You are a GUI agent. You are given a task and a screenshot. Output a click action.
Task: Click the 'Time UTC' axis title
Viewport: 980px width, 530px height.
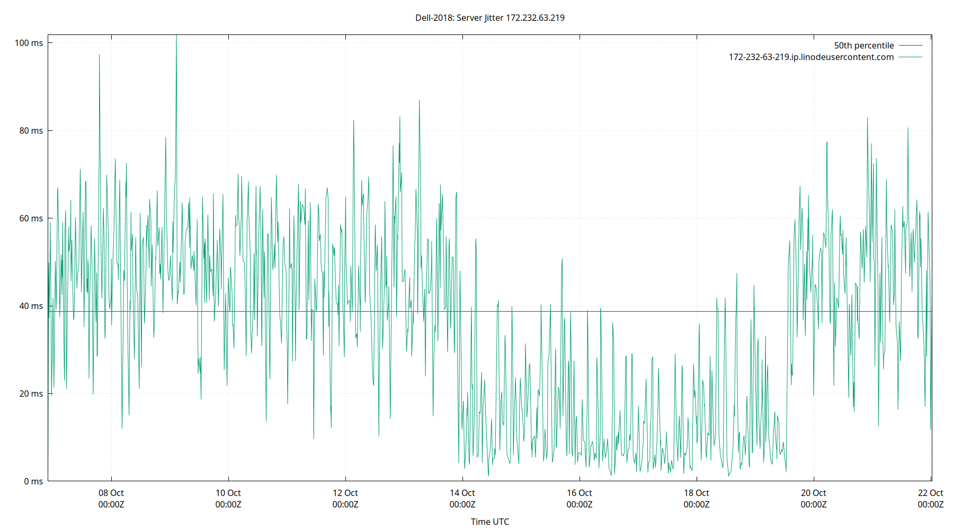tap(490, 522)
